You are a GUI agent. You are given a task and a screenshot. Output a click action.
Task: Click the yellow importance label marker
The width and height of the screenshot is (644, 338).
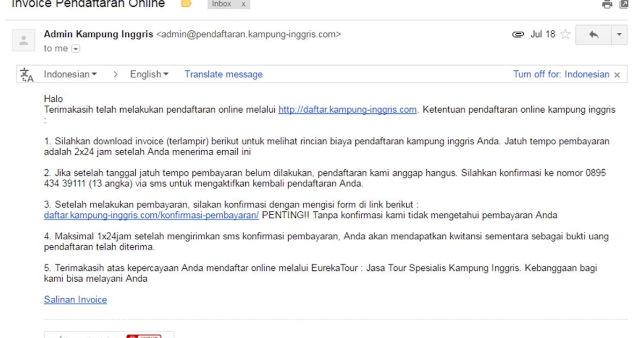[186, 4]
